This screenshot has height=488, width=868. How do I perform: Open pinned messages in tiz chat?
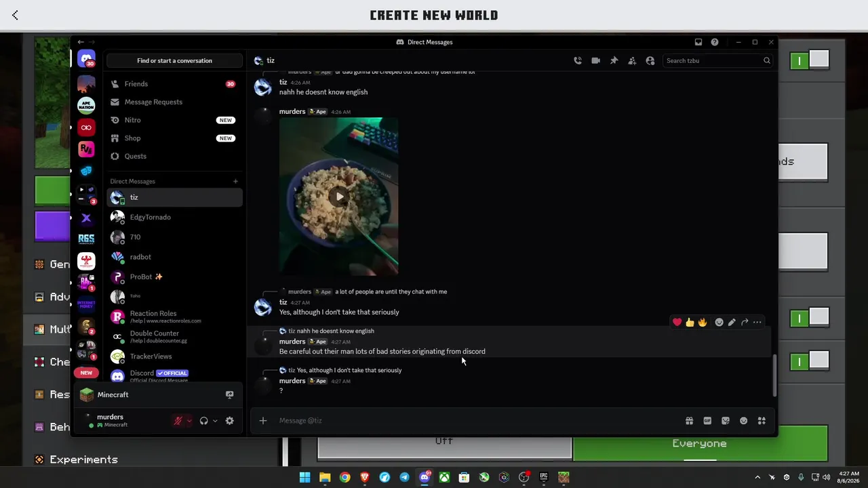pyautogui.click(x=614, y=60)
